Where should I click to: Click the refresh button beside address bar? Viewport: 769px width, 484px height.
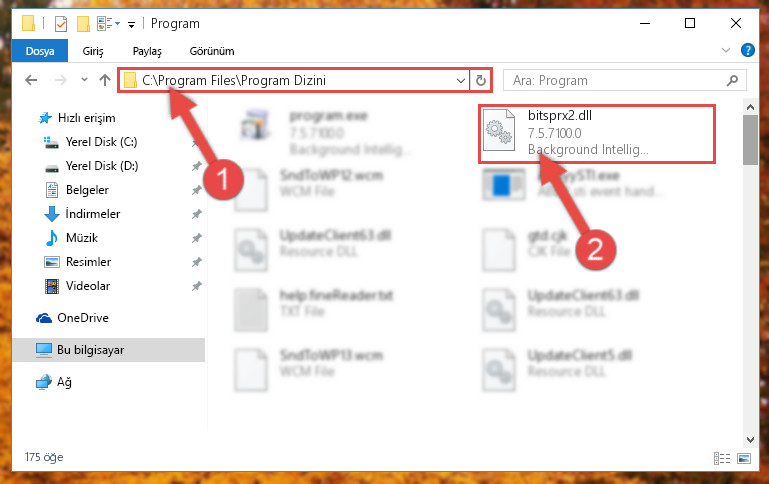481,80
